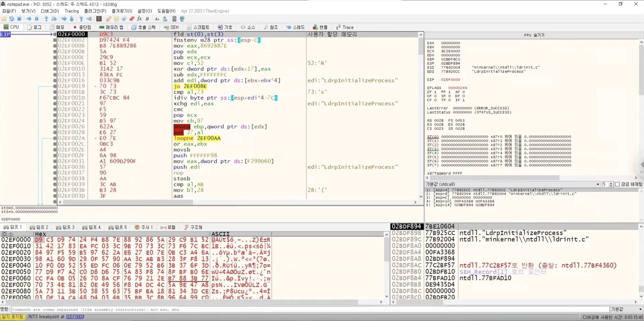Click the FPU 숨기기 button

(534, 35)
